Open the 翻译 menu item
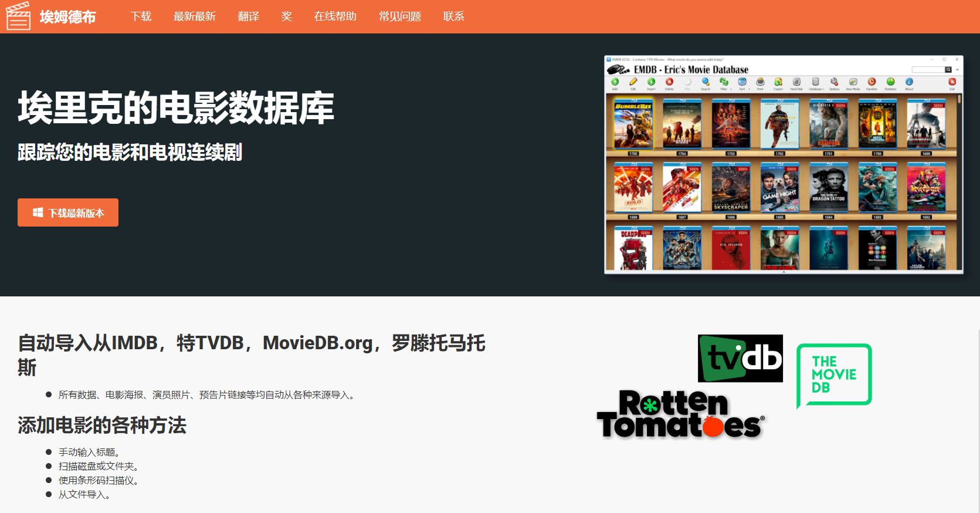Screen dimensions: 980x513 (x=249, y=16)
